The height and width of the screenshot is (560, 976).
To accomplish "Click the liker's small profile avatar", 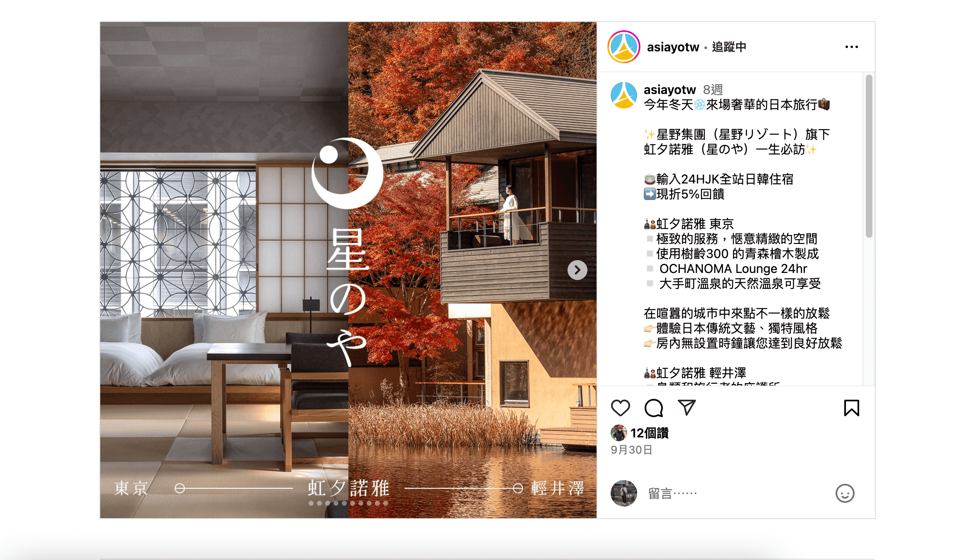I will click(618, 433).
